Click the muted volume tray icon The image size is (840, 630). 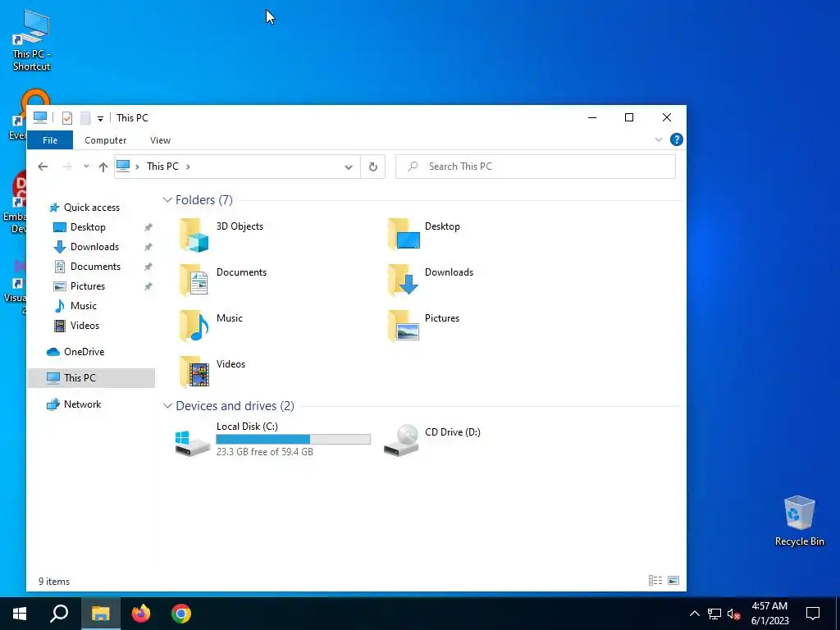(733, 614)
